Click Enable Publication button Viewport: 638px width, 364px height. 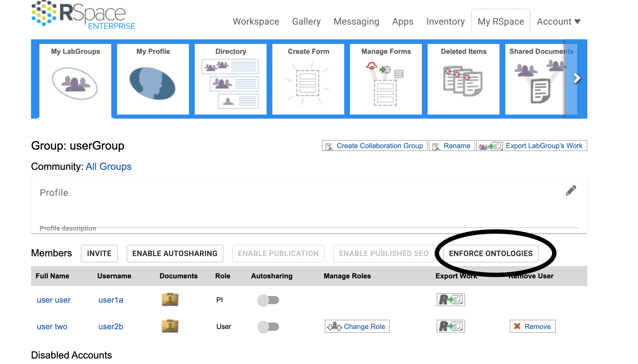(x=278, y=253)
